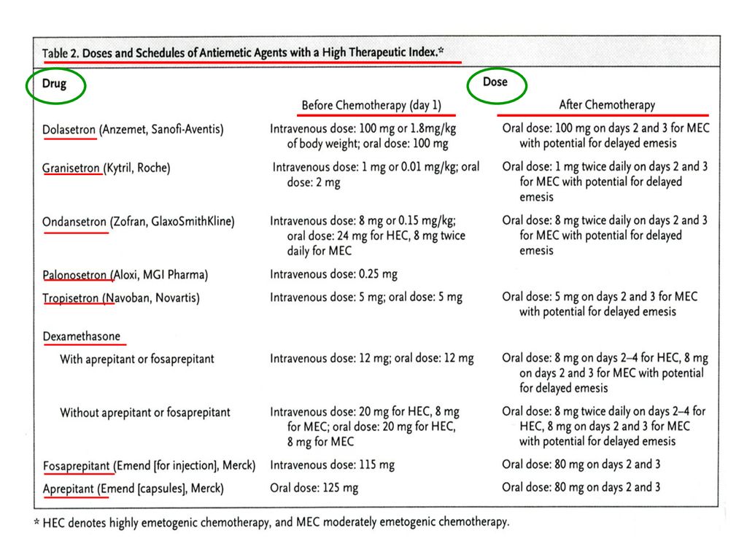Click the table title 'Table 2. Doses and Schedules'
This screenshot has height=560, width=747.
coord(243,52)
